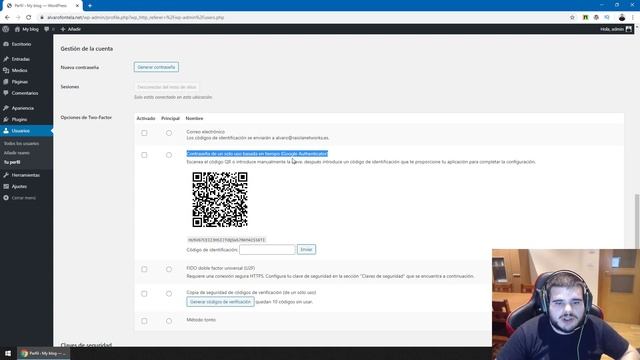This screenshot has height=360, width=640.
Task: Enable FIDO U2F checkbox
Action: 144,269
